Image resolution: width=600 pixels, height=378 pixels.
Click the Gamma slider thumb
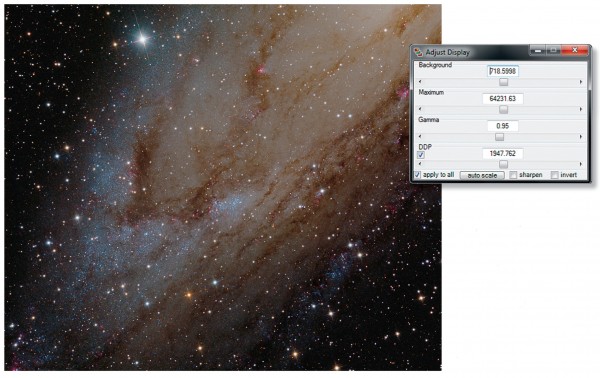[x=499, y=137]
